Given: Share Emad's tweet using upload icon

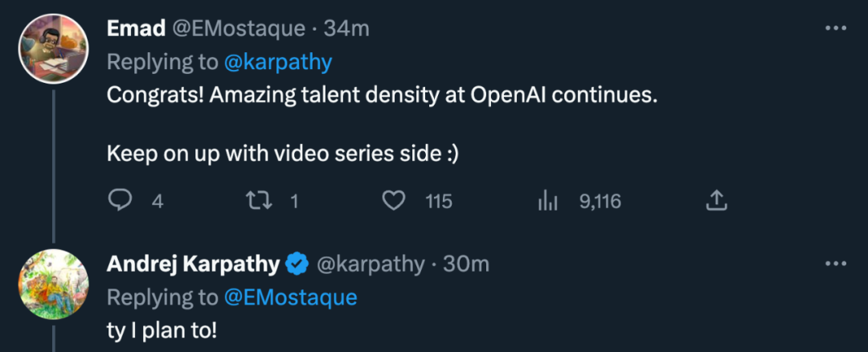Looking at the screenshot, I should 715,201.
